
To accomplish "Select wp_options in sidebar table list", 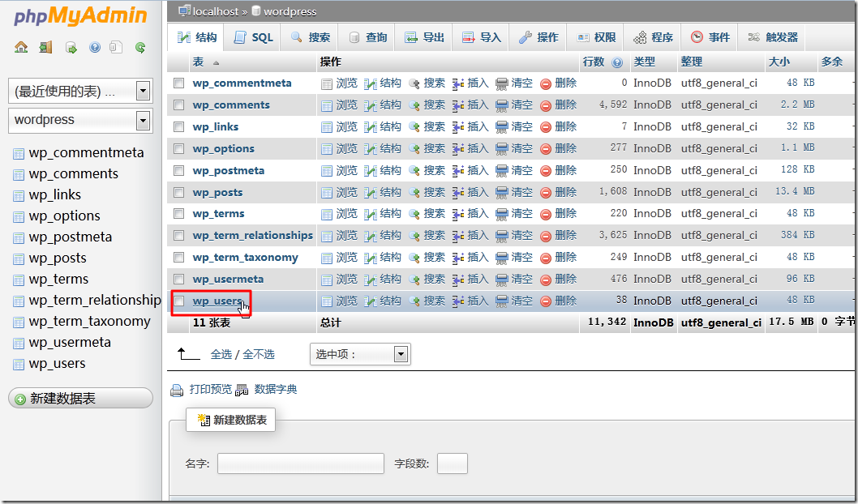I will 65,216.
